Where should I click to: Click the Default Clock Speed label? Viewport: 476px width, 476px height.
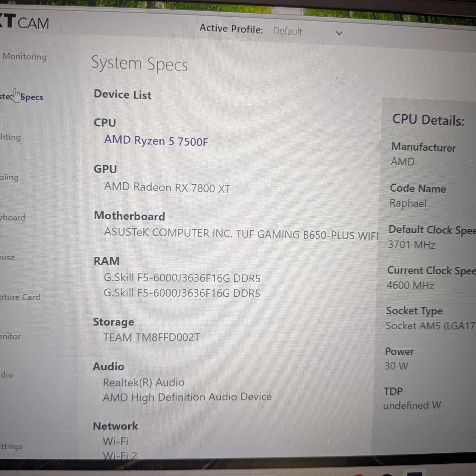coord(432,230)
